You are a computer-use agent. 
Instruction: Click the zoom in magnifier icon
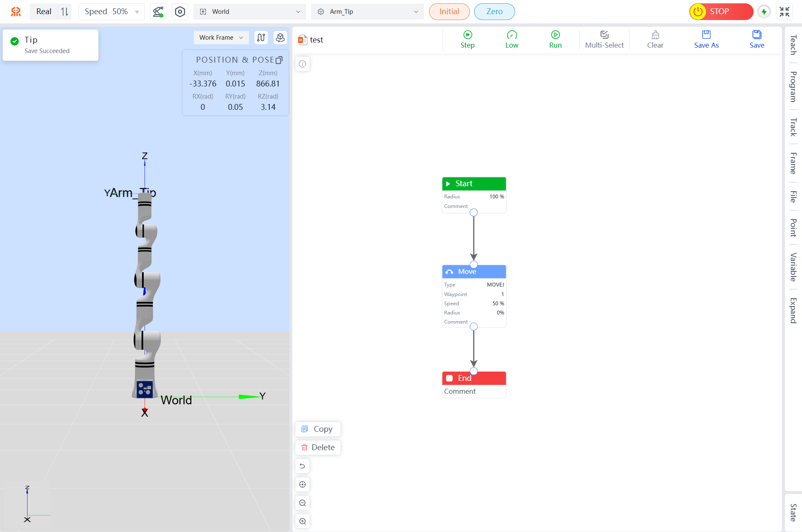coord(303,521)
